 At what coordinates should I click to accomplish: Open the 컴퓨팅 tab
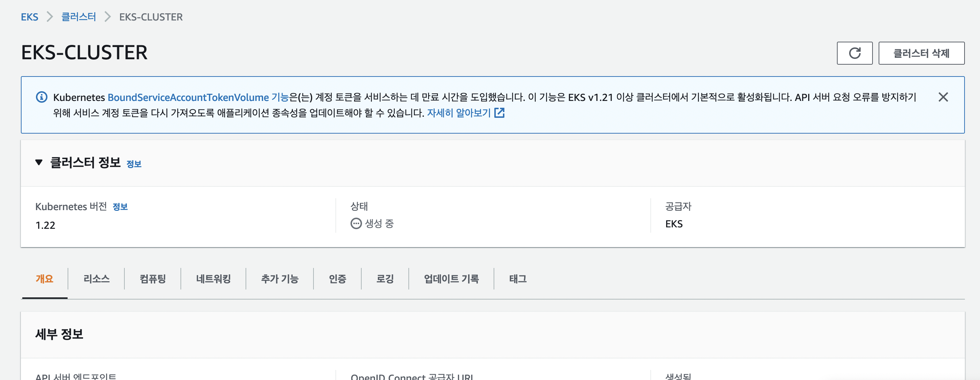(x=152, y=279)
